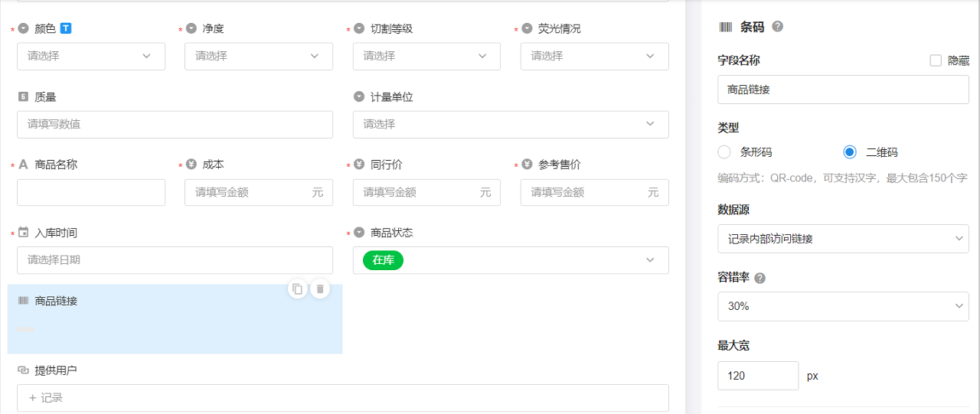Select the highlighted 商品链接 field block
This screenshot has width=980, height=414.
[175, 319]
